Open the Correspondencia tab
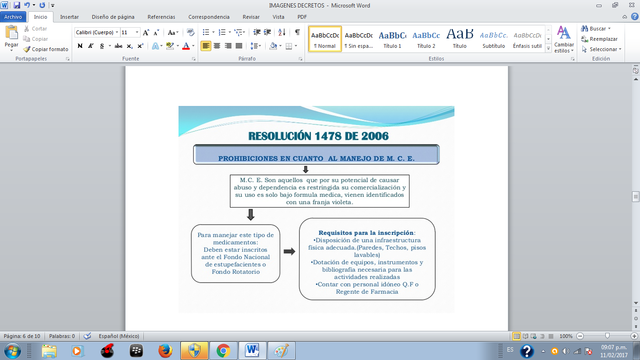The image size is (640, 360). 209,17
